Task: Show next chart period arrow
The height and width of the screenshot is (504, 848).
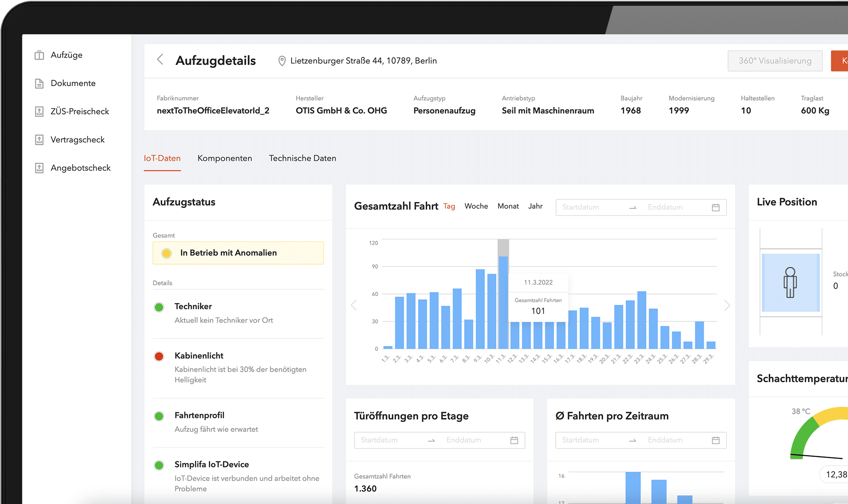Action: pyautogui.click(x=727, y=305)
